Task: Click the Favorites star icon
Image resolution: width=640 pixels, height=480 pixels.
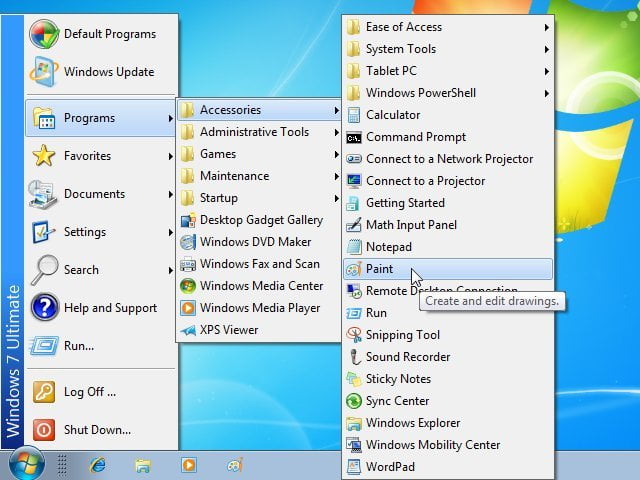Action: pos(44,156)
